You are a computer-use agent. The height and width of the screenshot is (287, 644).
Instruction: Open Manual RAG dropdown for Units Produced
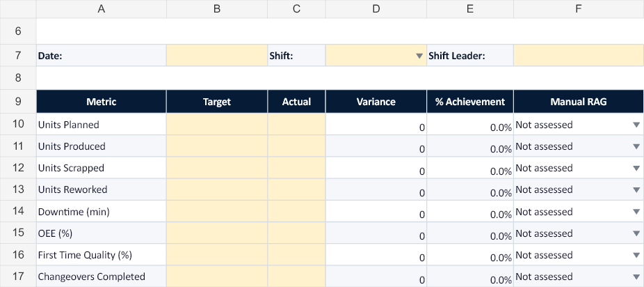(x=636, y=146)
